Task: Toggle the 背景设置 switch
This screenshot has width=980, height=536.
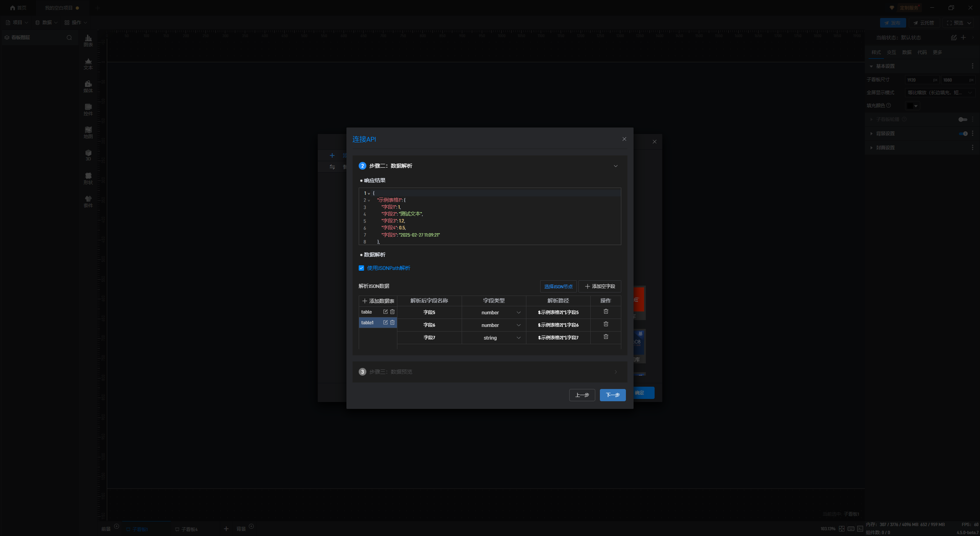Action: coord(963,134)
